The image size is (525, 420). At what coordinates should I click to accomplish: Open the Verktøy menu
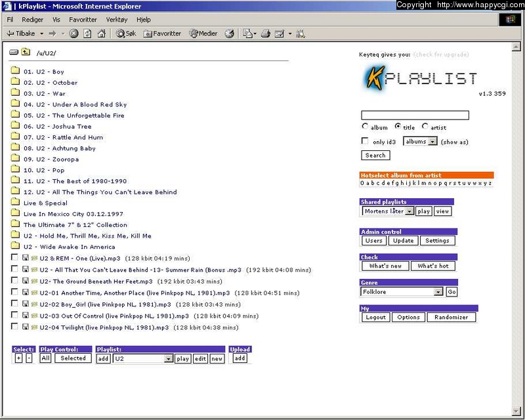click(x=117, y=20)
